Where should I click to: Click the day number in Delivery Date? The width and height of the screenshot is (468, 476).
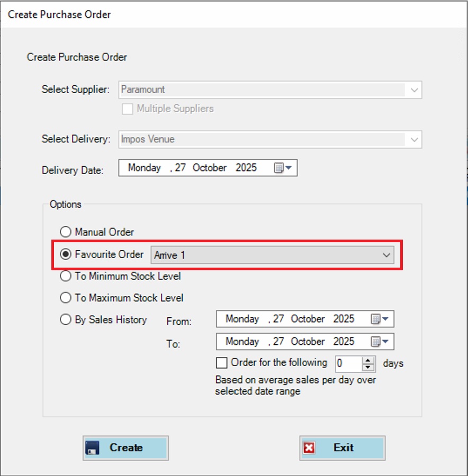coord(181,168)
